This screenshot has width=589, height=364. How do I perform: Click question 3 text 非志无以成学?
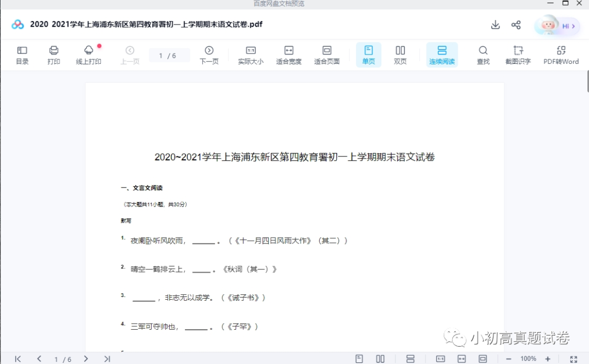coord(187,298)
